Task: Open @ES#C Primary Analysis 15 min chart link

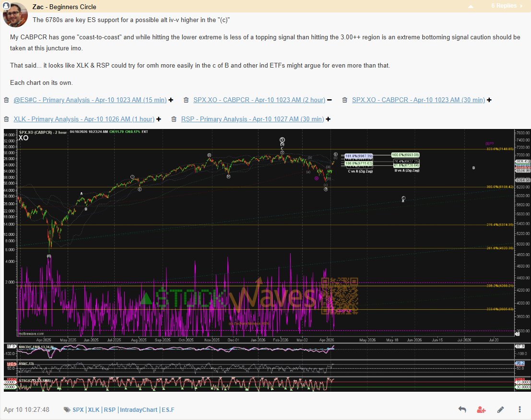Action: (90, 100)
